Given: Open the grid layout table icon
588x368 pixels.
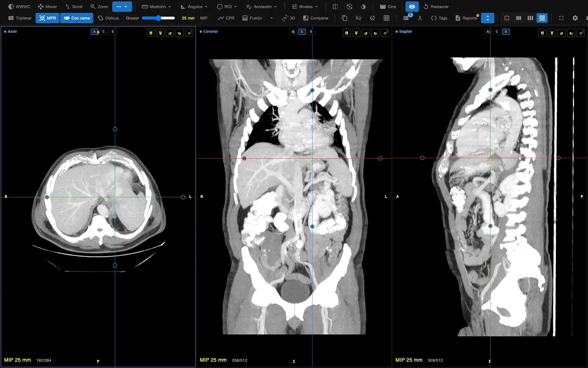Looking at the screenshot, I should 387,18.
